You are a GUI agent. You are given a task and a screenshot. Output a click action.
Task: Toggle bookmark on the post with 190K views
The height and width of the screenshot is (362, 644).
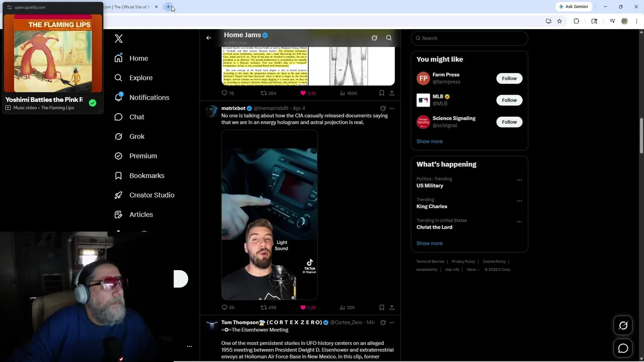(381, 93)
